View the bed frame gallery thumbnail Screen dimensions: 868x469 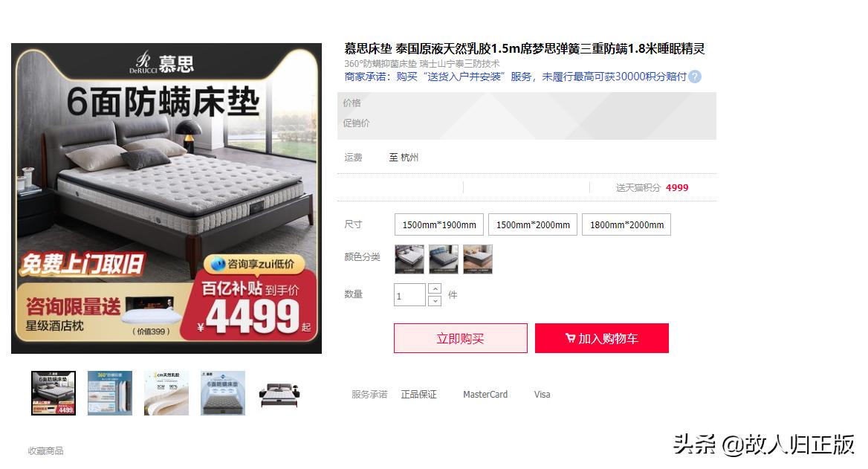(279, 393)
